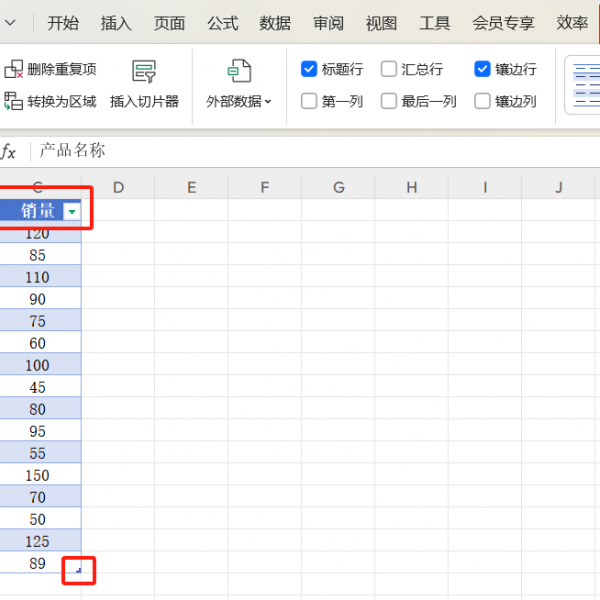Enable the 最后一列 last column checkbox
This screenshot has height=600, width=600.
click(389, 101)
